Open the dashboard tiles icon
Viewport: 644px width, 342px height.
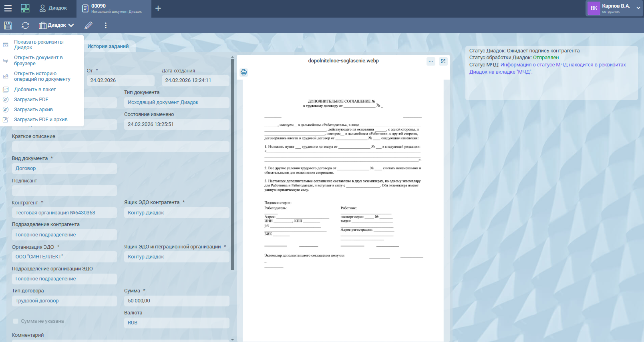click(x=25, y=8)
